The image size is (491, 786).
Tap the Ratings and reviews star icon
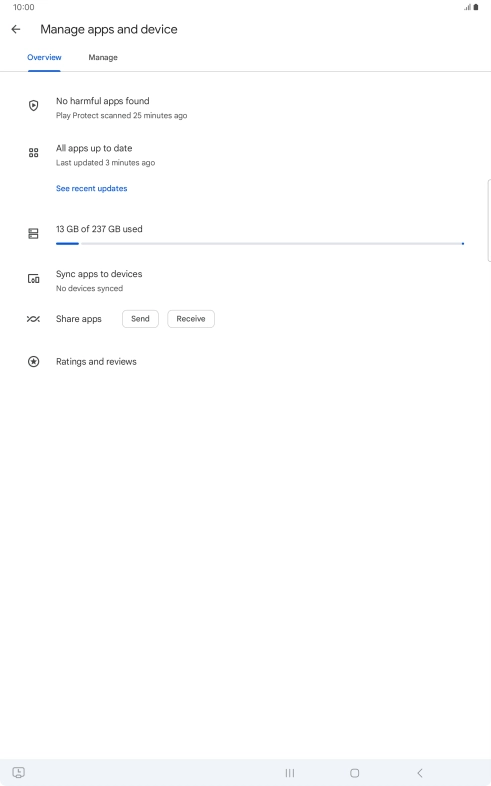[34, 361]
